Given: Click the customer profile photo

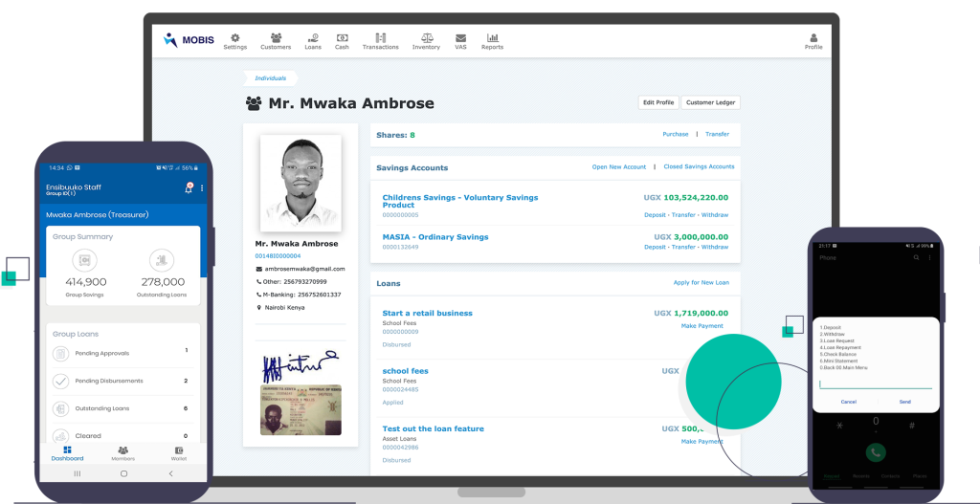Looking at the screenshot, I should (301, 183).
